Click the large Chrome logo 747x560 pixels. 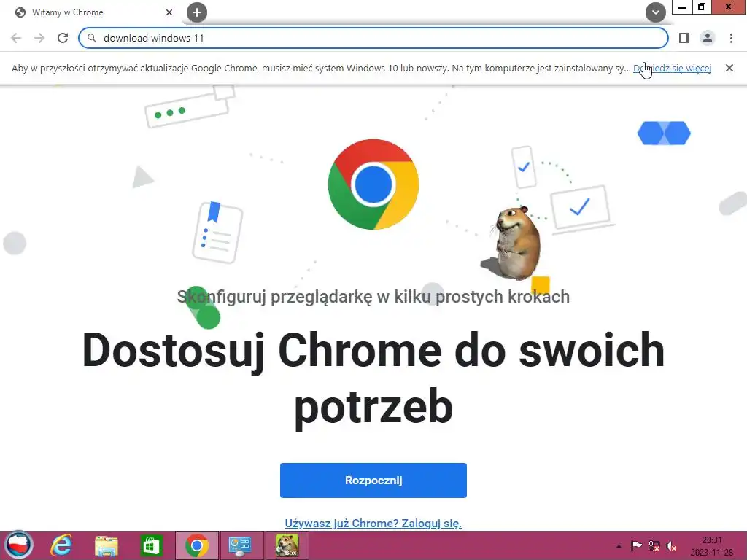(x=373, y=184)
